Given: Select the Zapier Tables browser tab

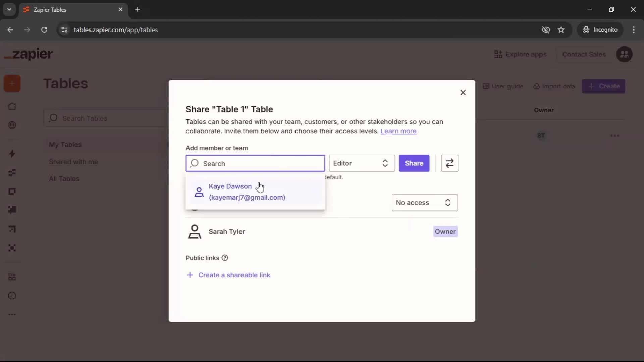Looking at the screenshot, I should tap(73, 10).
